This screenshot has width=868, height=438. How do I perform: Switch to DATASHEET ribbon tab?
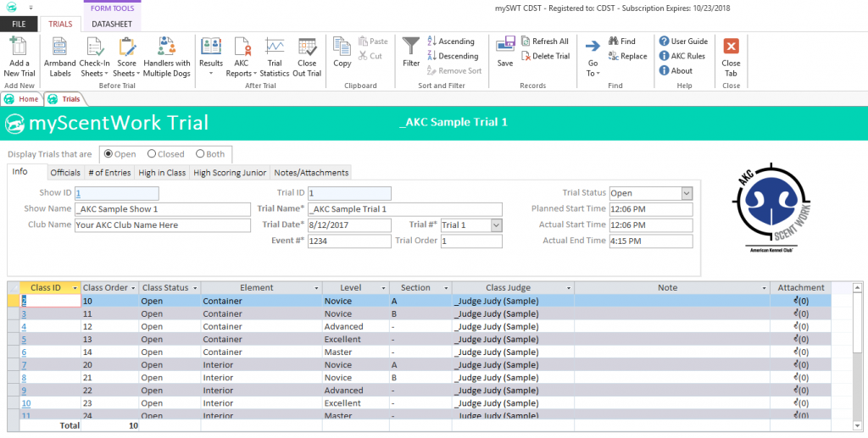pos(112,25)
